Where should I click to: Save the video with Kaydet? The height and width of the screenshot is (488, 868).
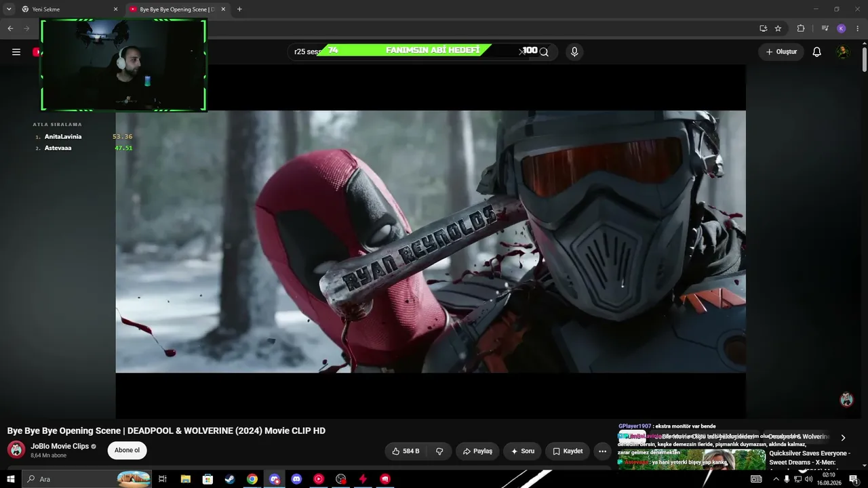pyautogui.click(x=568, y=451)
